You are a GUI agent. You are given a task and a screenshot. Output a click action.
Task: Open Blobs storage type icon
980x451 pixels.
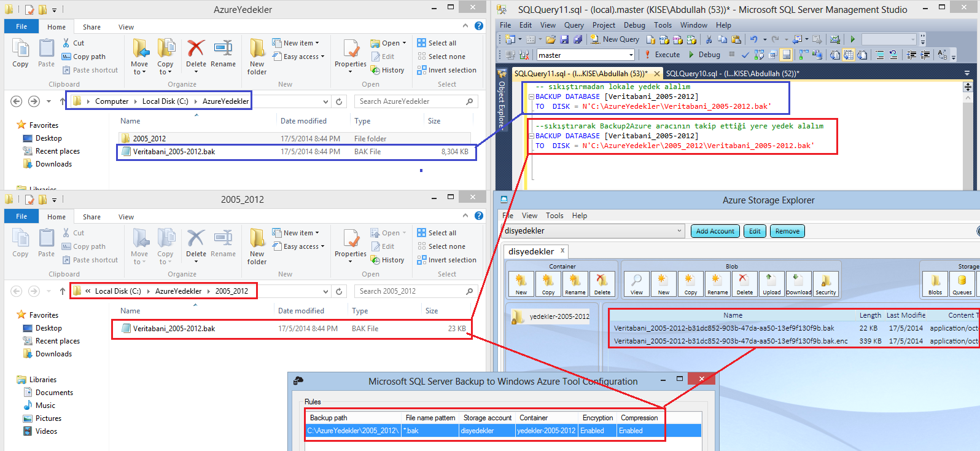pos(935,284)
